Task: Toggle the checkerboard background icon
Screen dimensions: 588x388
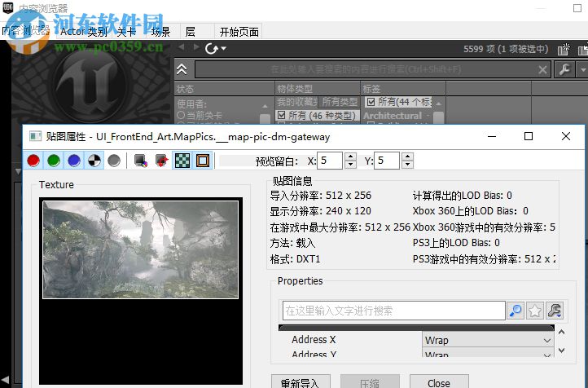Action: coord(182,161)
